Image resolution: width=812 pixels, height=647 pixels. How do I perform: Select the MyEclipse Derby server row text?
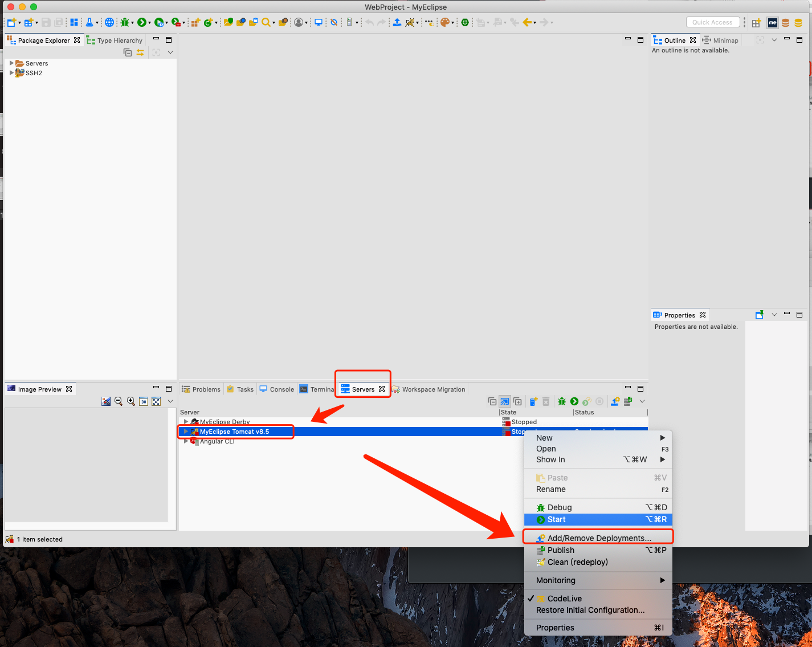pyautogui.click(x=225, y=422)
